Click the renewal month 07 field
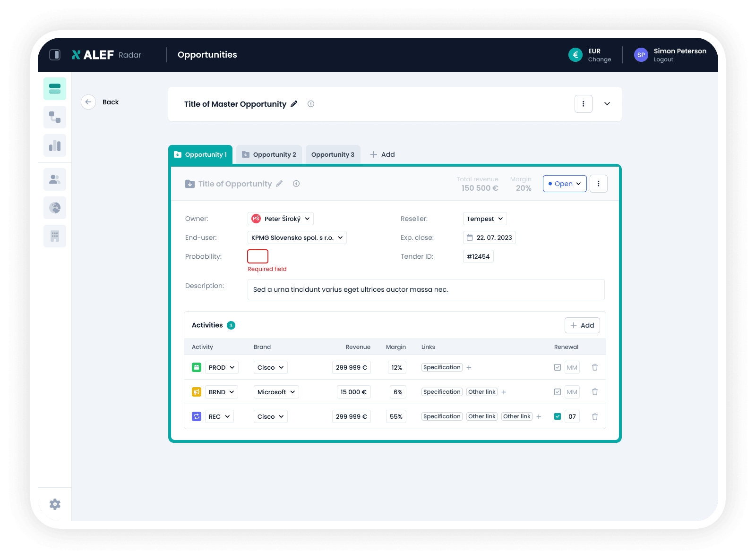 [x=572, y=416]
